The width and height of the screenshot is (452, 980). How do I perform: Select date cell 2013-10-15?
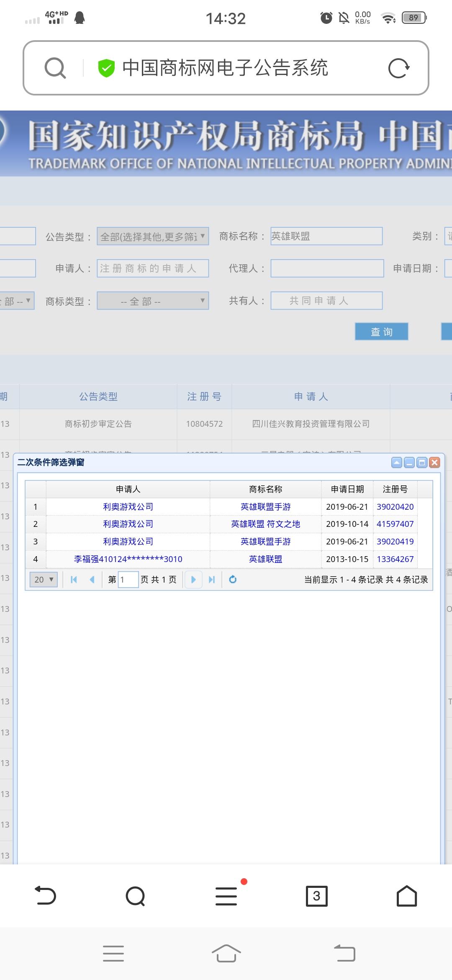tap(347, 559)
